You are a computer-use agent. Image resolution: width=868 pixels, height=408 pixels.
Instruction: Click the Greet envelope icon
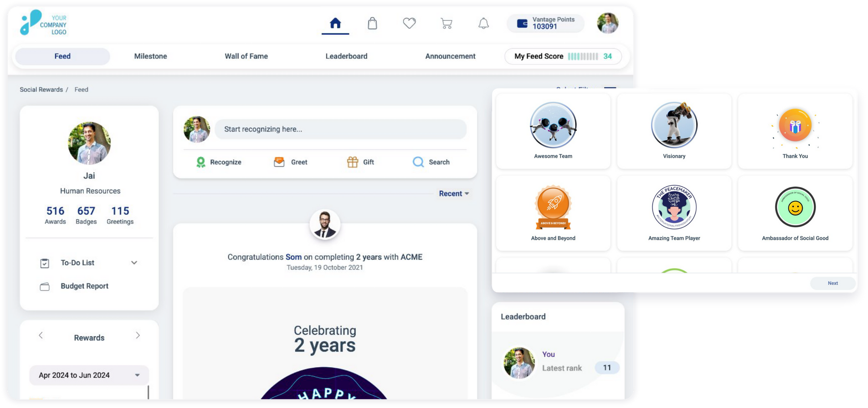click(x=279, y=162)
